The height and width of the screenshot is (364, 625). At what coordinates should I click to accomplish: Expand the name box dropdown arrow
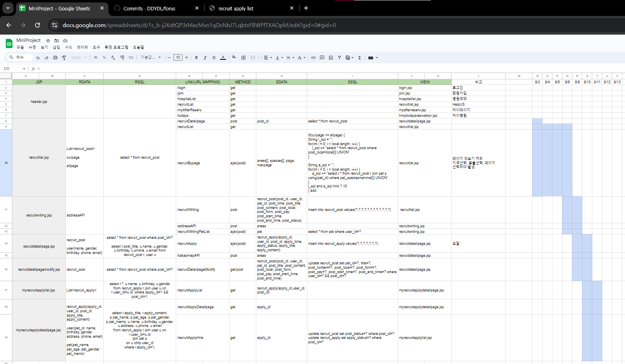(24, 69)
